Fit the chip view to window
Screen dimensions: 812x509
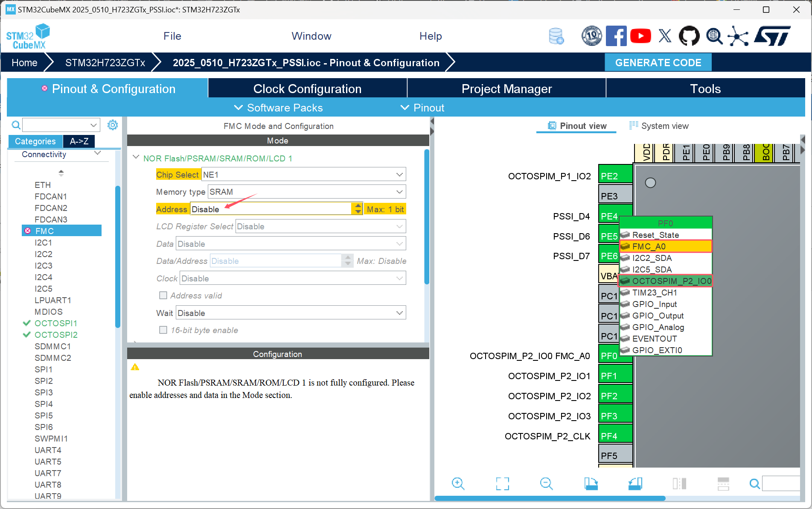point(503,483)
